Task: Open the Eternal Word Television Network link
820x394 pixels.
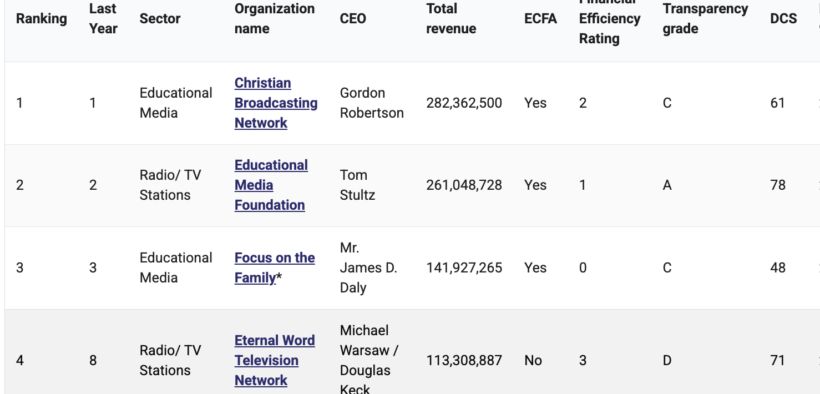Action: coord(275,361)
